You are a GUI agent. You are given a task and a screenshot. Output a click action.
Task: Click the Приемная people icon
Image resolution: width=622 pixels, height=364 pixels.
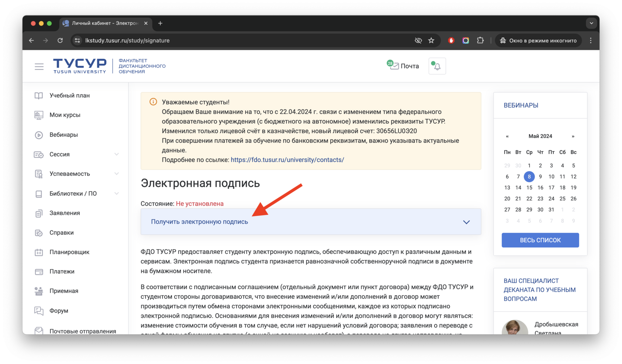point(39,291)
